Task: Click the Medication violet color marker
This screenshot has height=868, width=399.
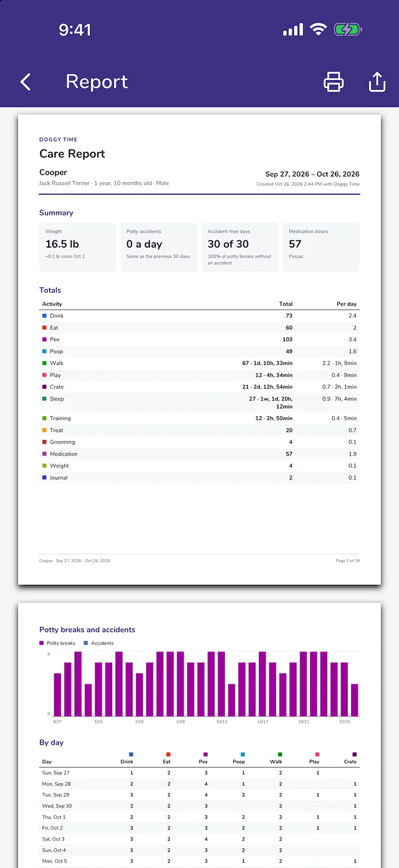Action: [x=44, y=454]
